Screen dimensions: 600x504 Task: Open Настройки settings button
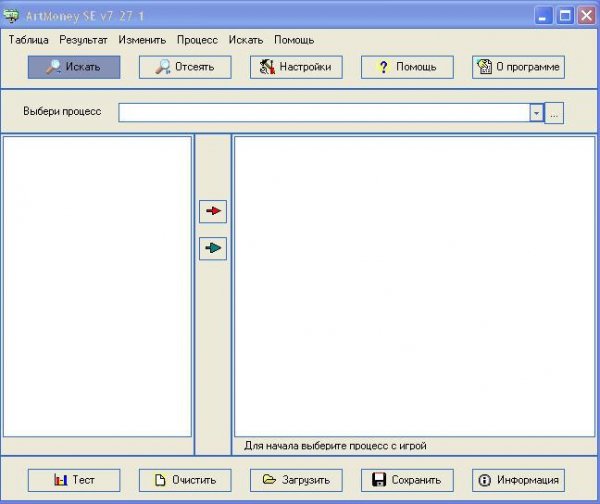tap(296, 67)
